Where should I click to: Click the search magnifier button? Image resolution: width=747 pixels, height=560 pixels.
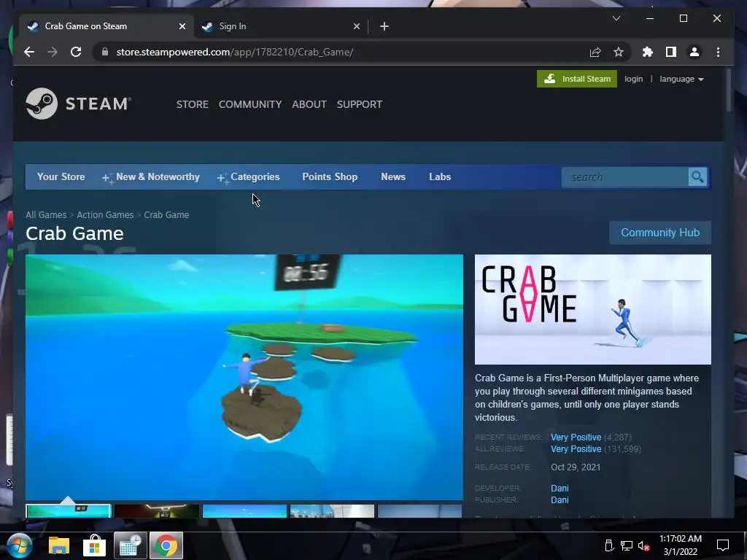point(697,177)
